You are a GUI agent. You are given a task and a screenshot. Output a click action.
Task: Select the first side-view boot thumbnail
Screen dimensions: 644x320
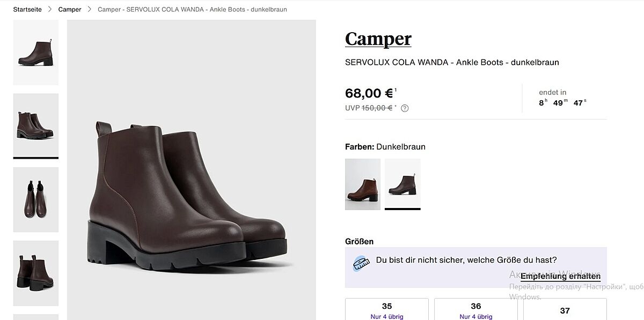(35, 53)
